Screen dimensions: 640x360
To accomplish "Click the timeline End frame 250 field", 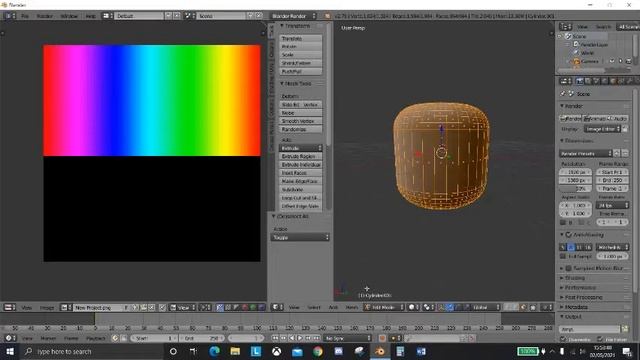I will tap(202, 338).
